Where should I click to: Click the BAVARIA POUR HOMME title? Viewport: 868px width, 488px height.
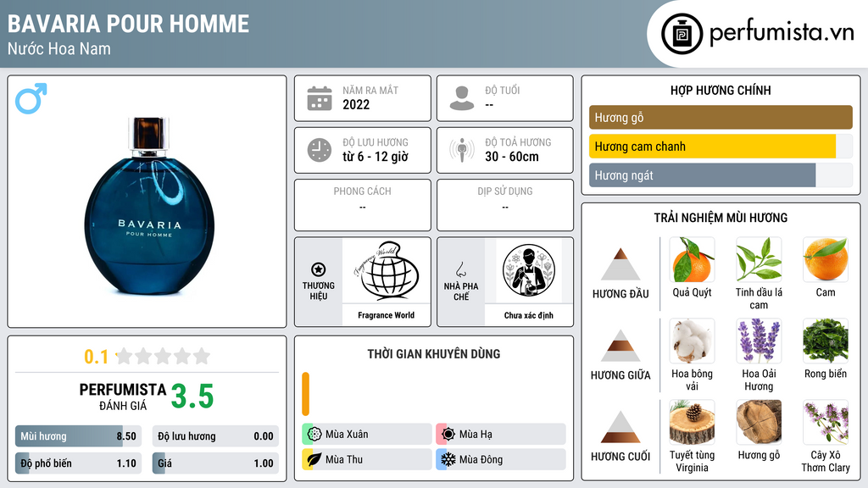click(x=129, y=24)
